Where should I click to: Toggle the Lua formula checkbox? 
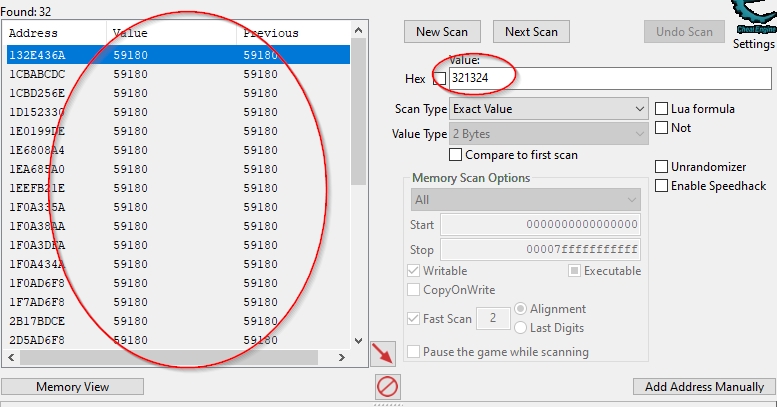[x=662, y=108]
